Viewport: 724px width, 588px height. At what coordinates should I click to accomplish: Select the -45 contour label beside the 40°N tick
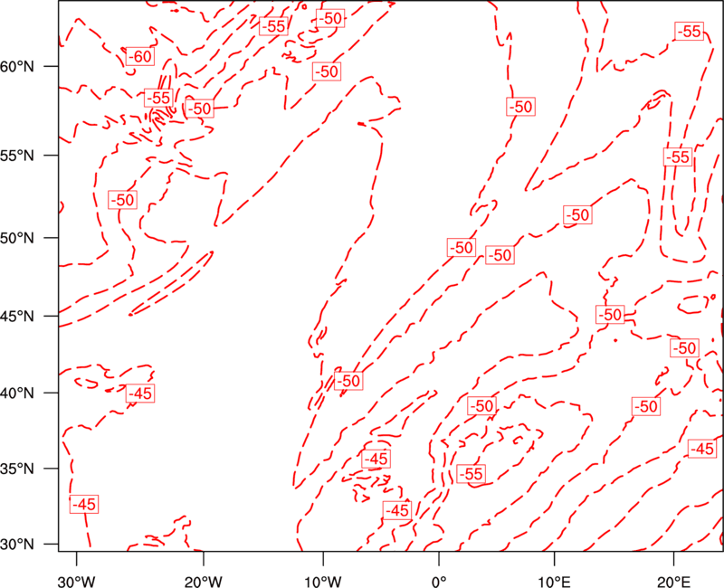pyautogui.click(x=140, y=394)
